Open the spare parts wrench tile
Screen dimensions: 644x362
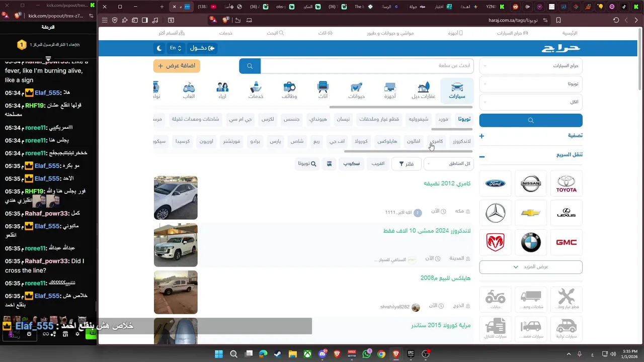pyautogui.click(x=566, y=299)
